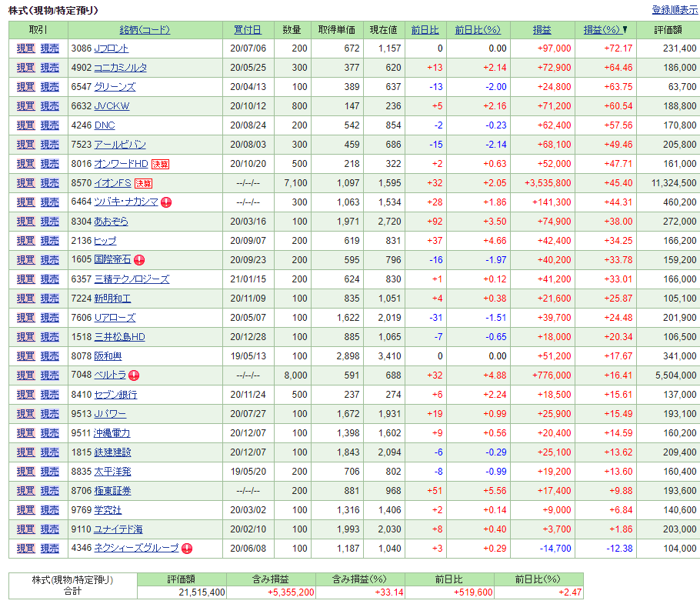The width and height of the screenshot is (700, 604).
Task: Open stock link セブン銀行
Action: (x=115, y=394)
